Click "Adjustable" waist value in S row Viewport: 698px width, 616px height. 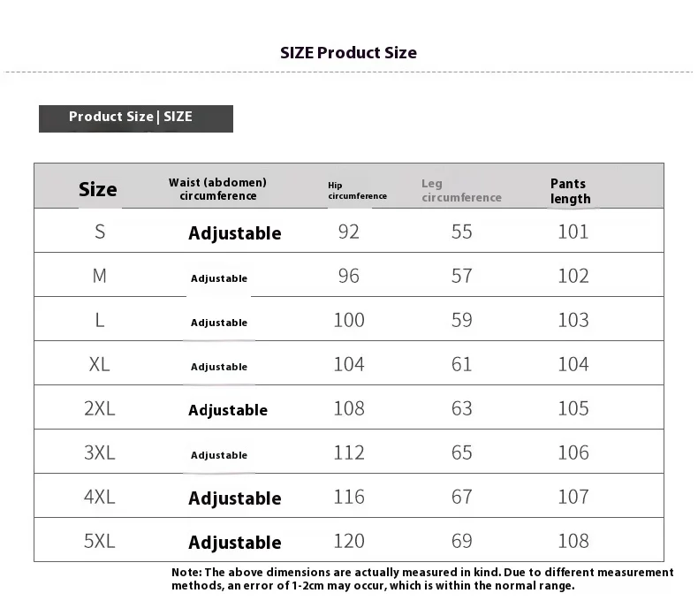tap(234, 233)
